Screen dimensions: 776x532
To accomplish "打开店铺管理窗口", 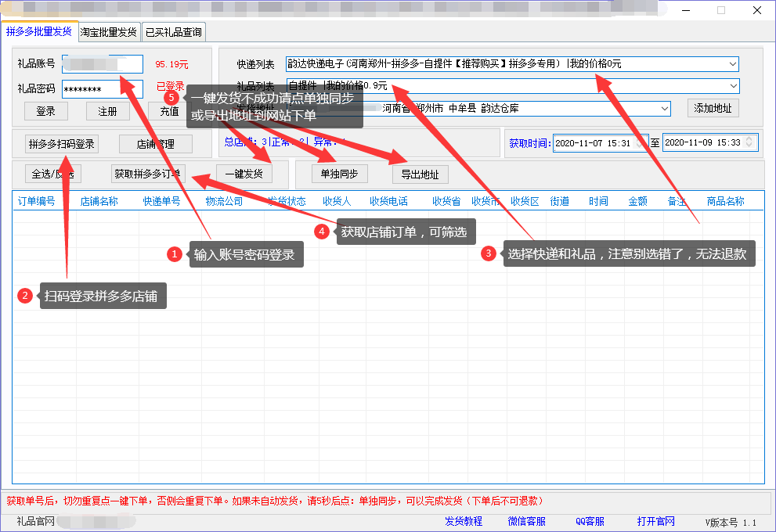I will [x=155, y=144].
